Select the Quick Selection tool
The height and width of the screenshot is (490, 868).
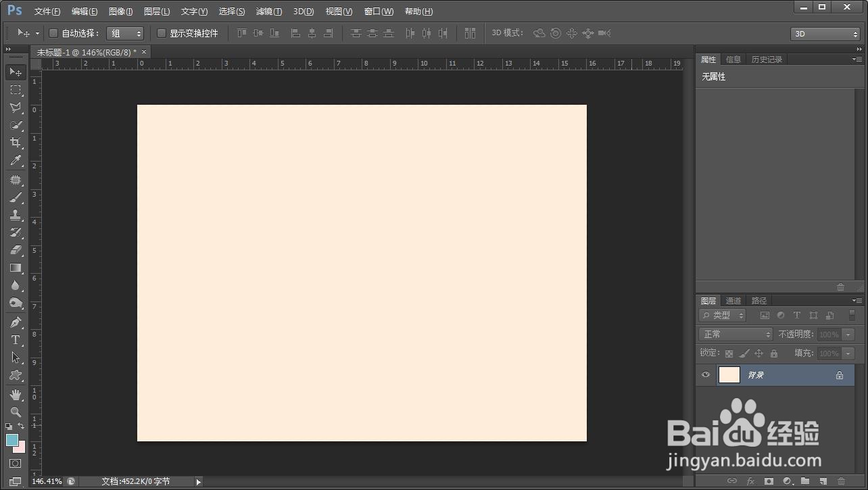[16, 125]
